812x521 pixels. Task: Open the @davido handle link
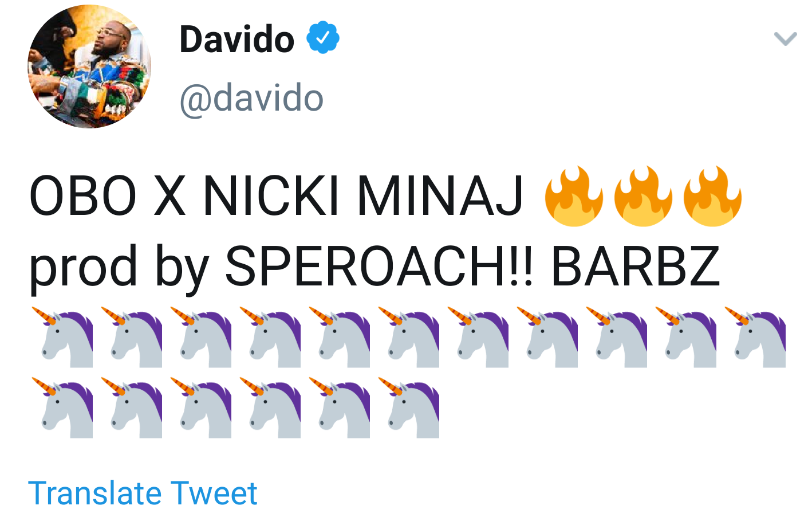click(252, 99)
